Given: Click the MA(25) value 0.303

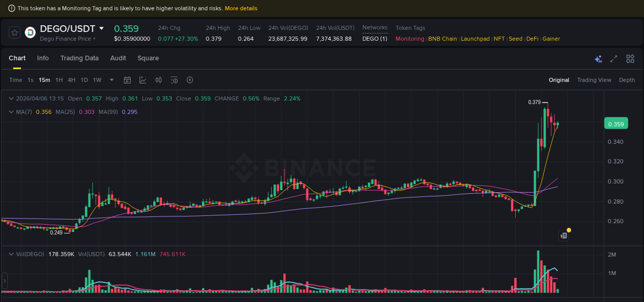Looking at the screenshot, I should coord(87,112).
